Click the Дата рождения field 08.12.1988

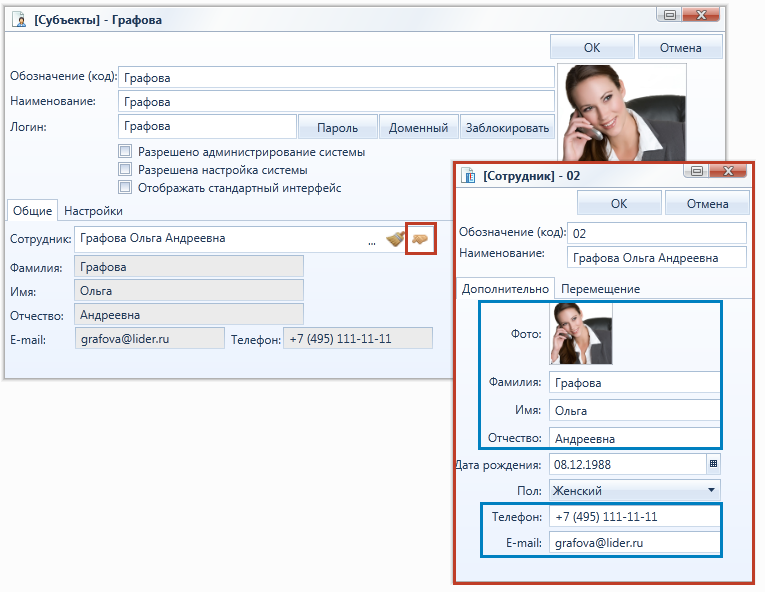click(x=628, y=464)
